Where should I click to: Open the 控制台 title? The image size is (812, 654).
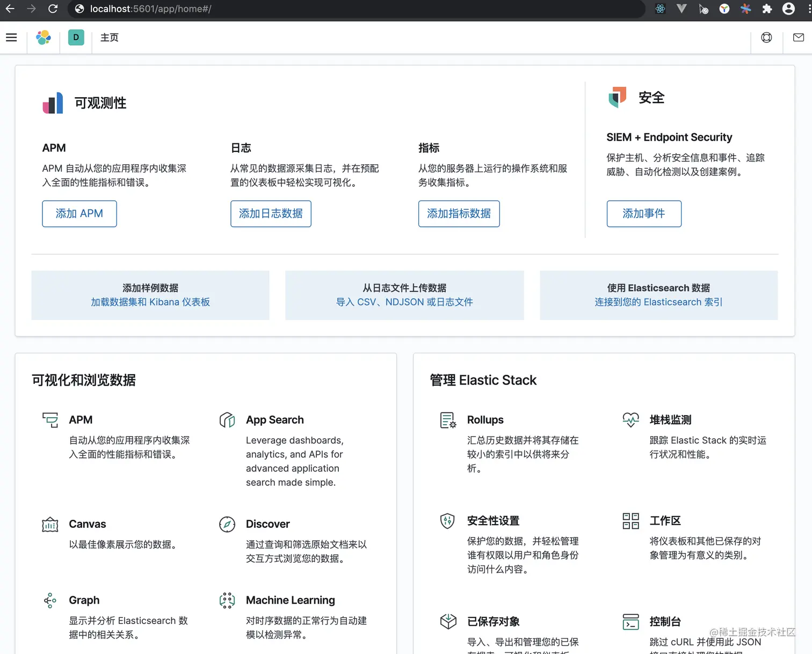coord(665,622)
